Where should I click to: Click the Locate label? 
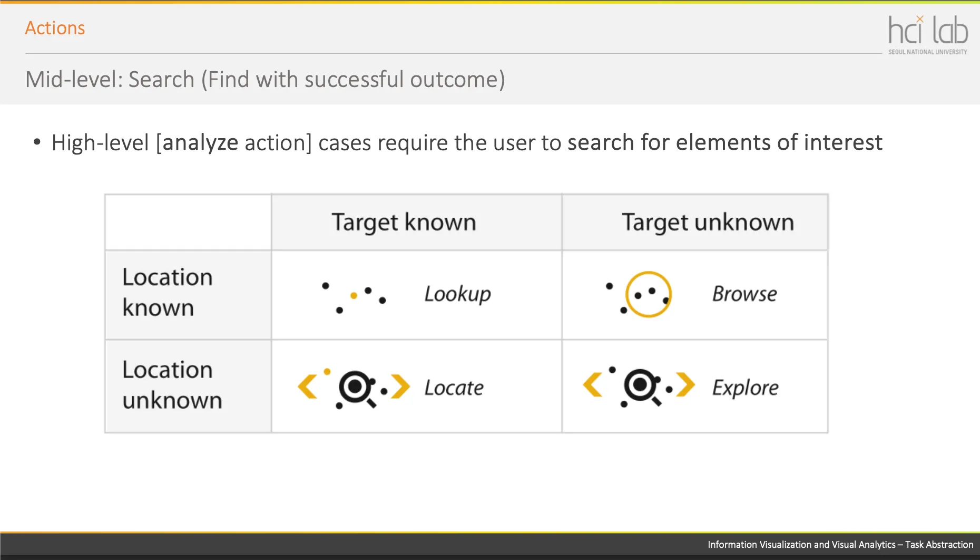click(x=454, y=388)
